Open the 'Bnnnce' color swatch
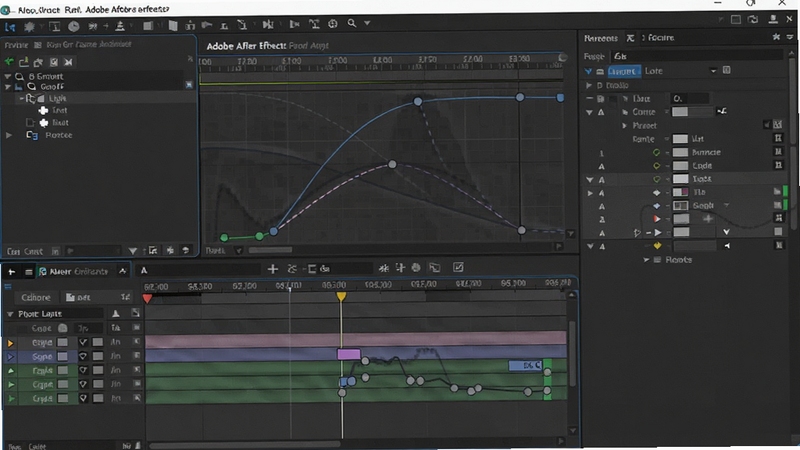 680,152
